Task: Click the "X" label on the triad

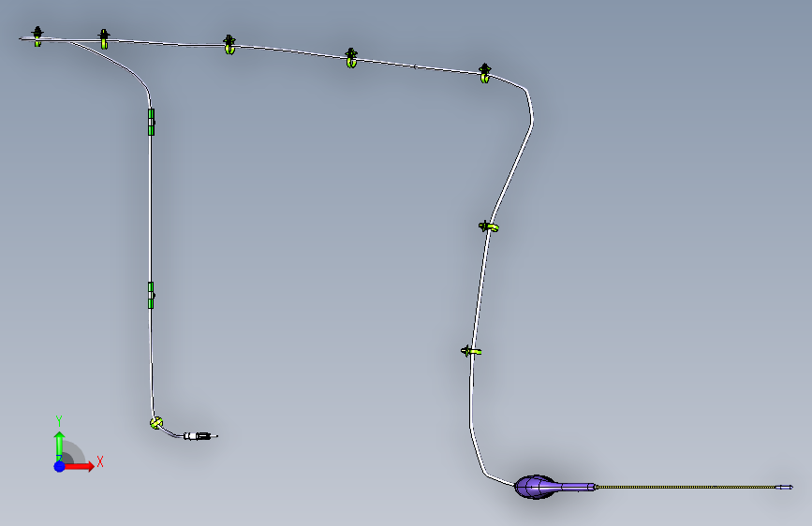Action: pos(100,461)
